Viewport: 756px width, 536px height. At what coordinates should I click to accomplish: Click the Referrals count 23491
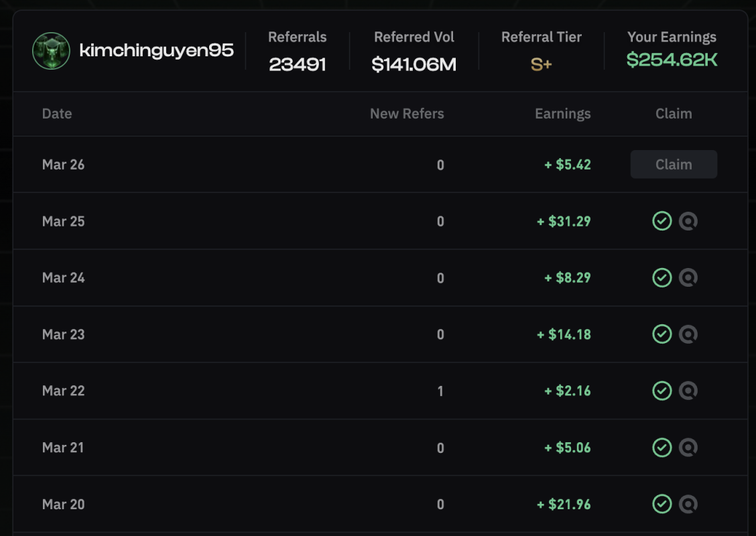(x=298, y=64)
